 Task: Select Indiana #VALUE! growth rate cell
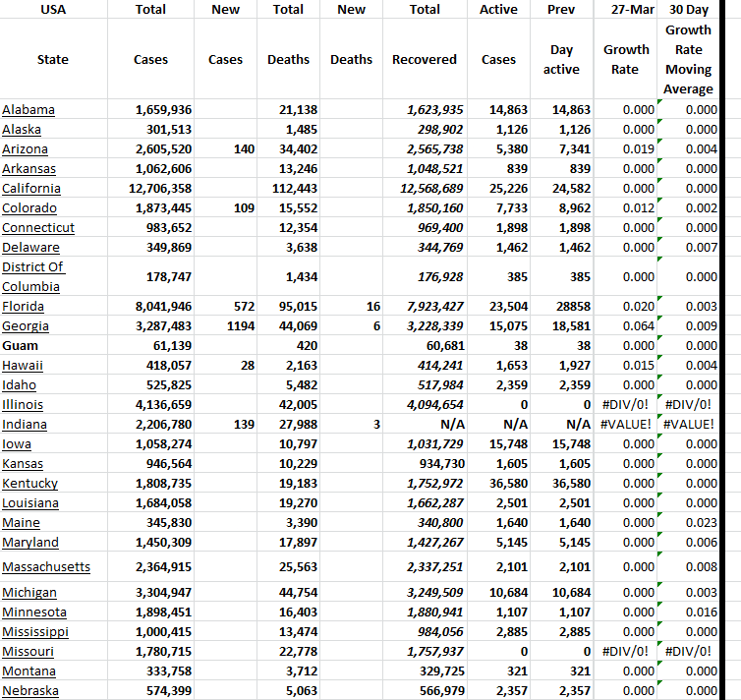tap(626, 424)
